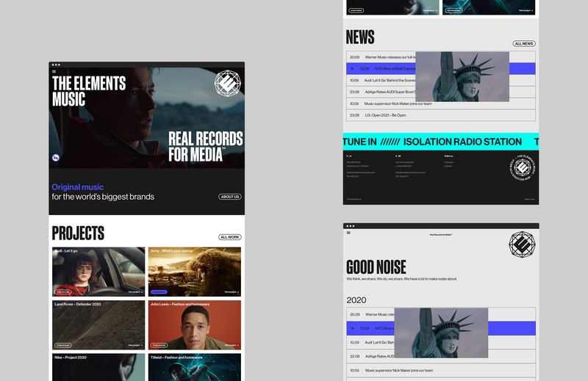Open the U.S. Open 2021 – Be Open news item
Image resolution: width=588 pixels, height=381 pixels.
coord(386,115)
